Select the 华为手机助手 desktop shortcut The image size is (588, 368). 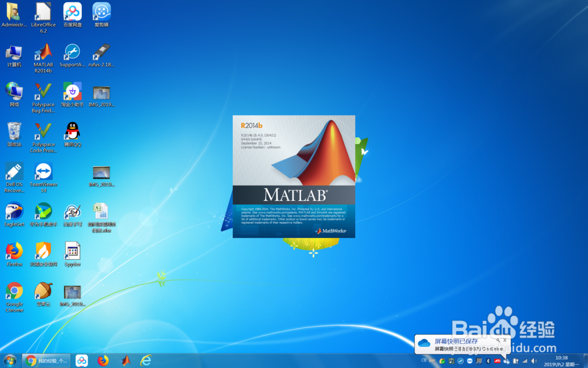(x=43, y=214)
